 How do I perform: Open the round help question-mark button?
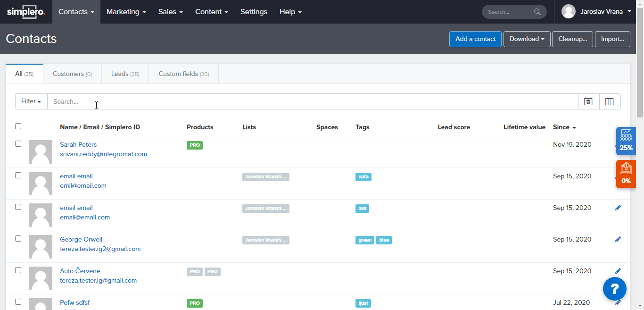click(615, 288)
